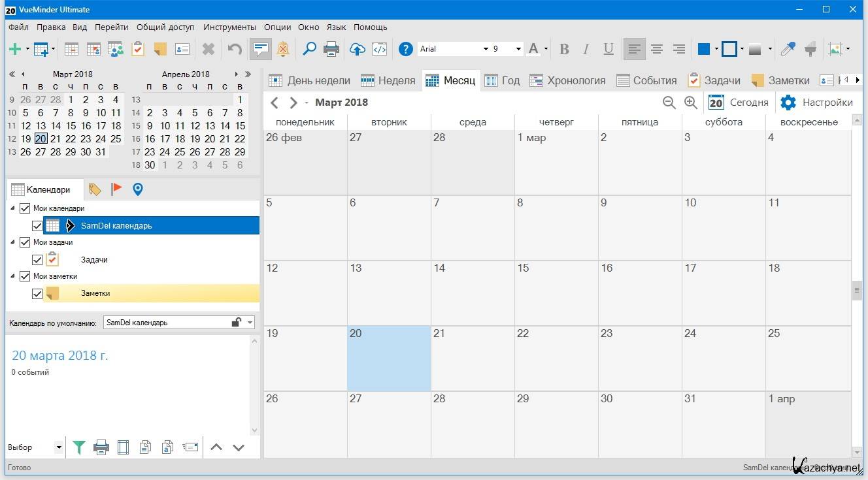Click the magnifier search icon in toolbar

[309, 49]
